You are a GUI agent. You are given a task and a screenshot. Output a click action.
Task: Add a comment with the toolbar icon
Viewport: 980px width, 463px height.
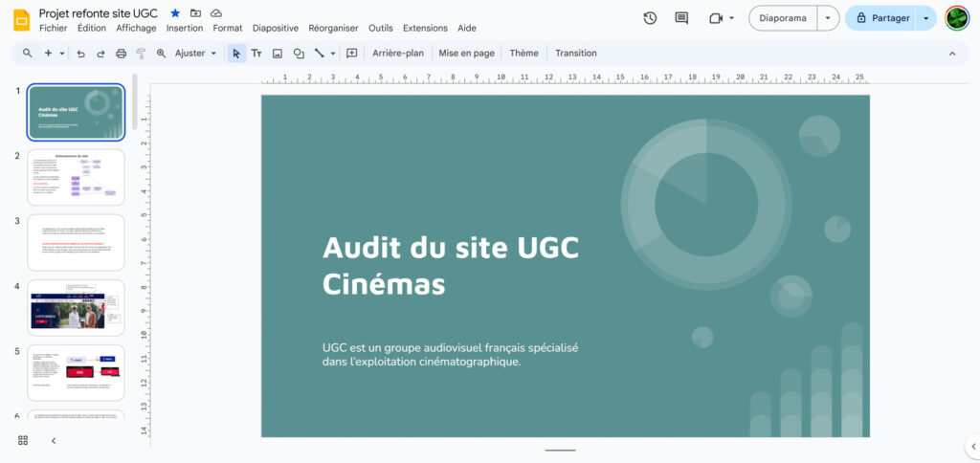(x=352, y=54)
